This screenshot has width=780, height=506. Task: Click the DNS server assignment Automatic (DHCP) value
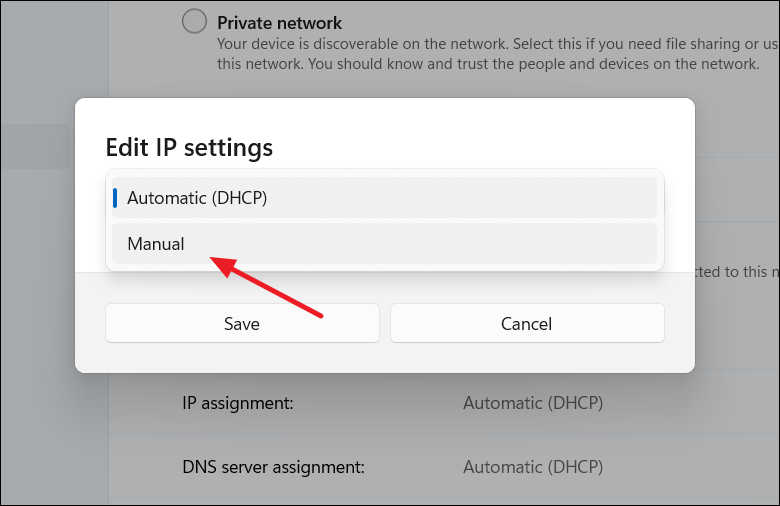tap(533, 466)
